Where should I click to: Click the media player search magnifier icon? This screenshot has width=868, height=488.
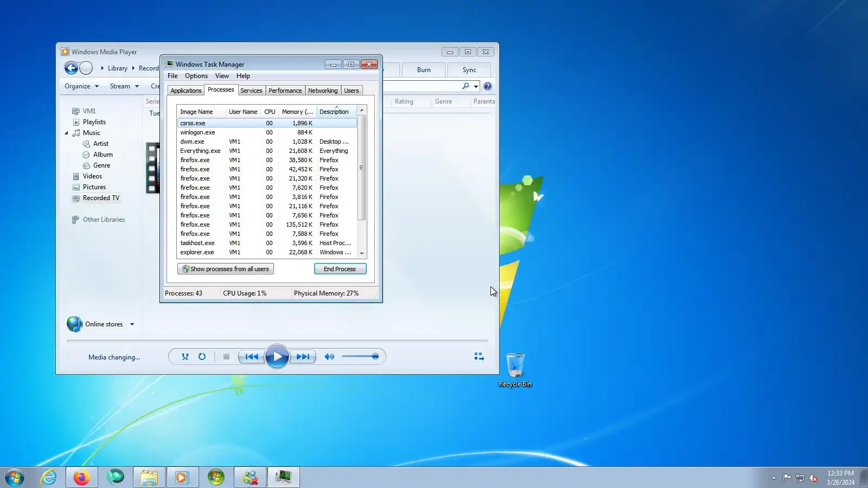click(x=465, y=86)
